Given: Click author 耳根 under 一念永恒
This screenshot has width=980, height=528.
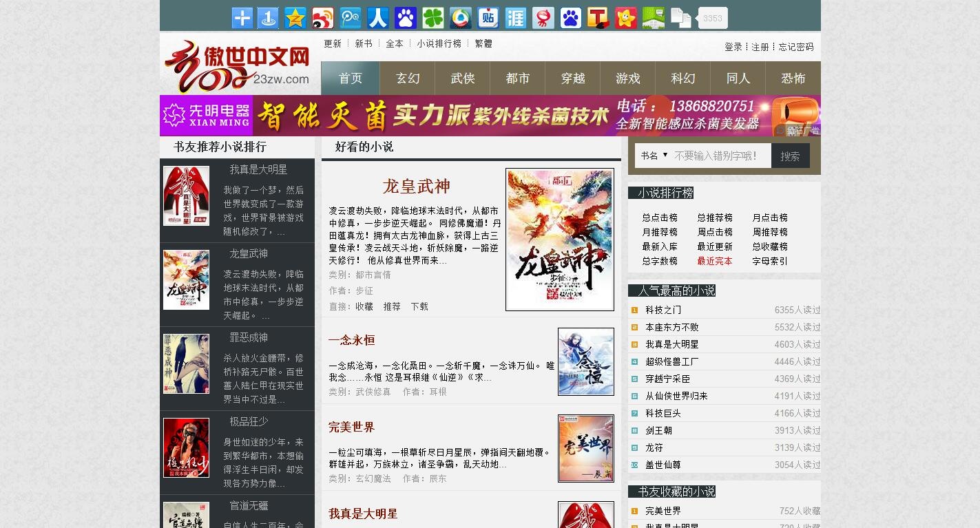Looking at the screenshot, I should click(x=438, y=392).
